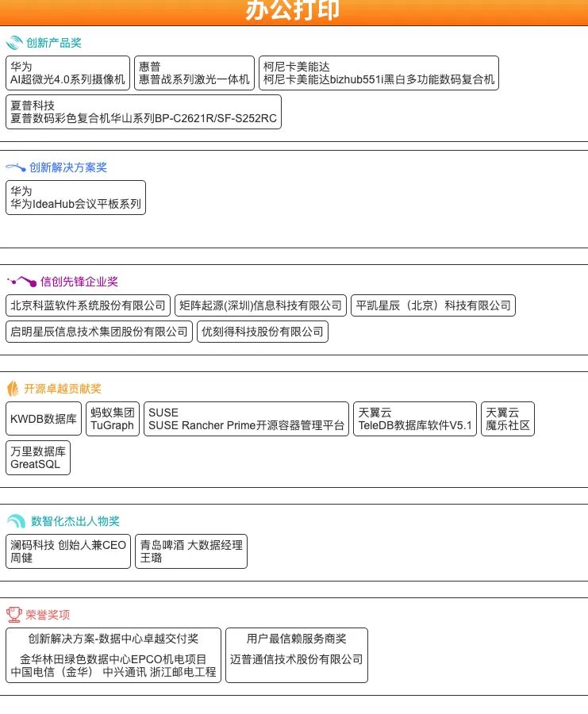Open the 用户最信赖服务商奖 card
Screen dimensions: 588x714
pyautogui.click(x=297, y=655)
